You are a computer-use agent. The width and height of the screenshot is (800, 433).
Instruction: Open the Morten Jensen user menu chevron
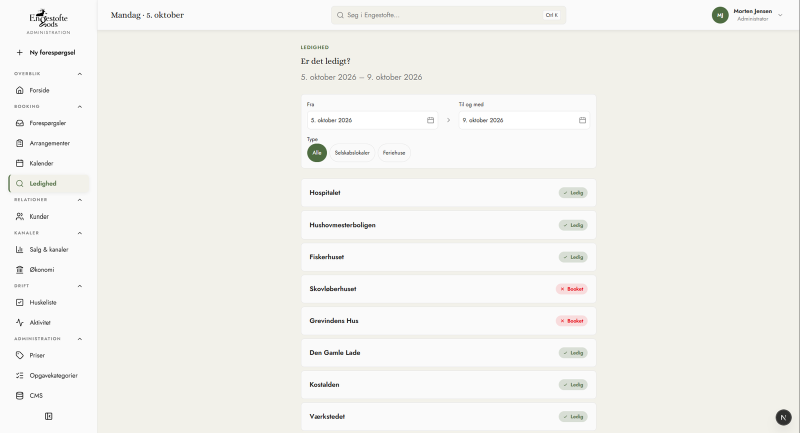pyautogui.click(x=780, y=15)
